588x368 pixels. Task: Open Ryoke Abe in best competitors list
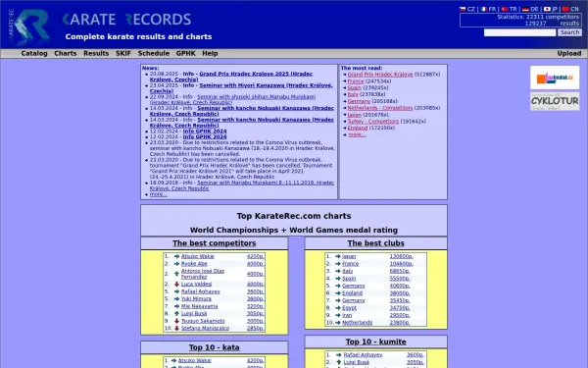click(194, 264)
